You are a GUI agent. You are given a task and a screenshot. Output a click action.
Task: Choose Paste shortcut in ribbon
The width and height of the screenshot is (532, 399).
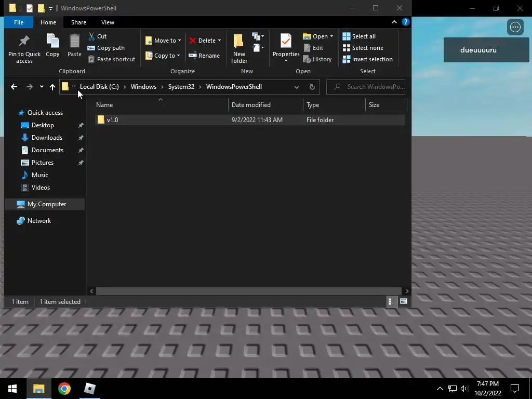coord(112,59)
